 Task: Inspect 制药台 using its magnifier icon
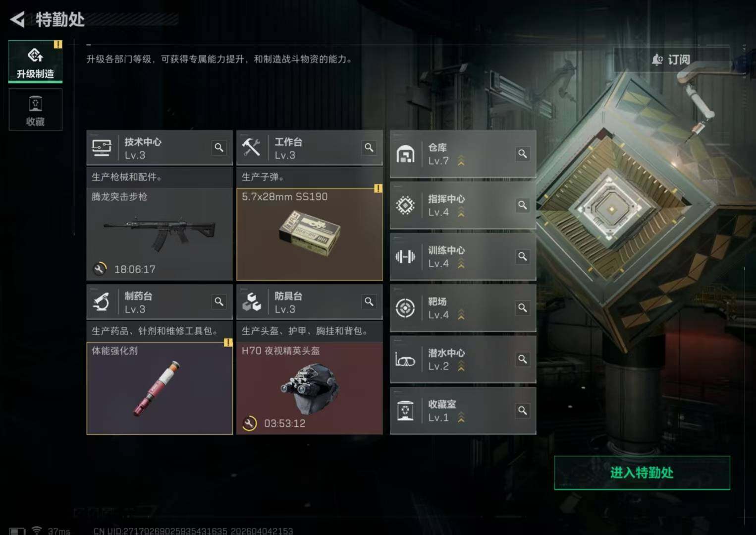coord(219,301)
